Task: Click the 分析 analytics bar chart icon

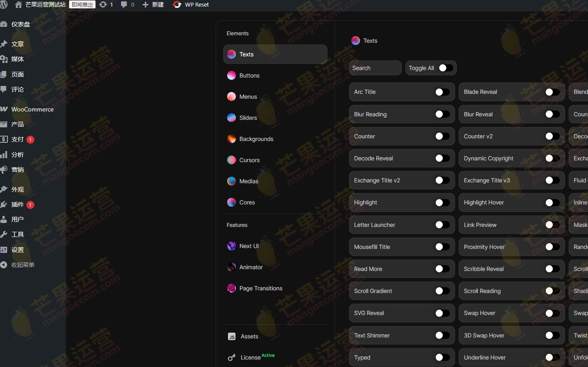Action: [4, 155]
